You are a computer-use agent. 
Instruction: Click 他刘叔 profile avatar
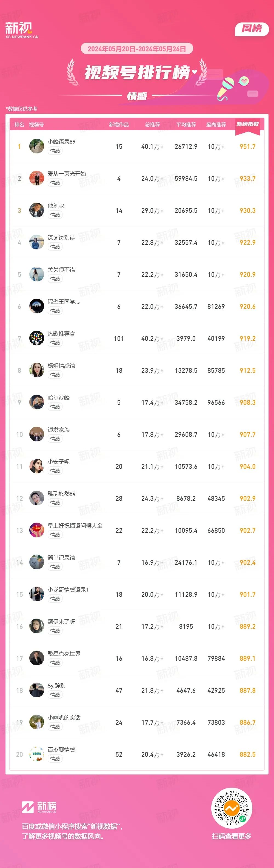pyautogui.click(x=37, y=210)
